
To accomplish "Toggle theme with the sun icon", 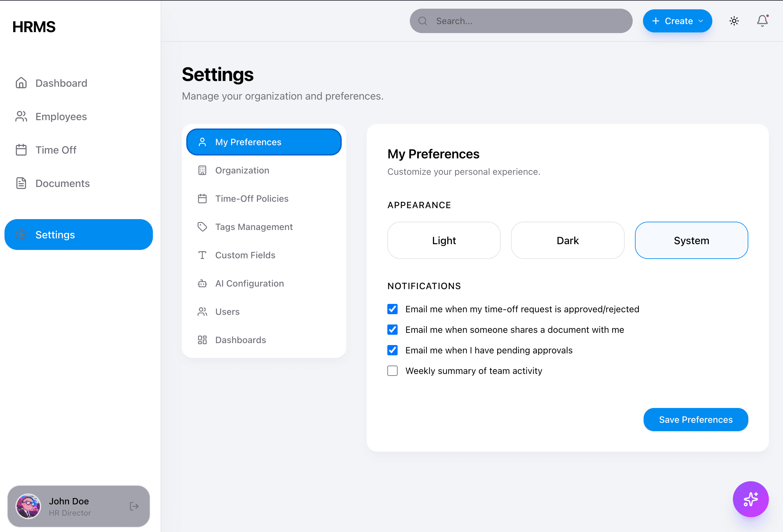I will click(x=734, y=21).
